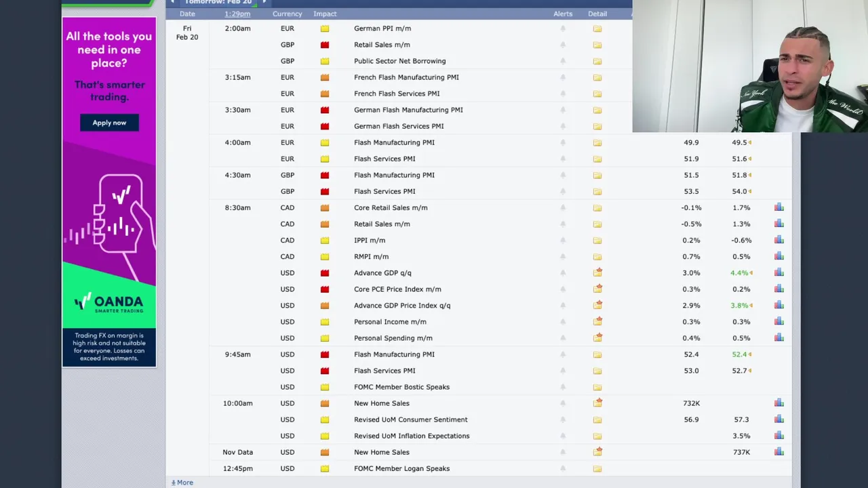Toggle alert bell for RMPI m/m
The width and height of the screenshot is (868, 488).
[x=562, y=256]
